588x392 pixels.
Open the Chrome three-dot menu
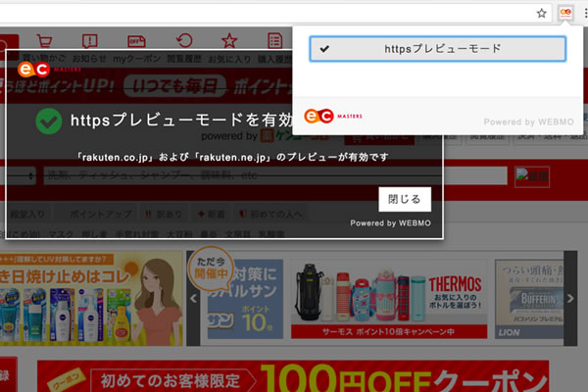pos(582,13)
